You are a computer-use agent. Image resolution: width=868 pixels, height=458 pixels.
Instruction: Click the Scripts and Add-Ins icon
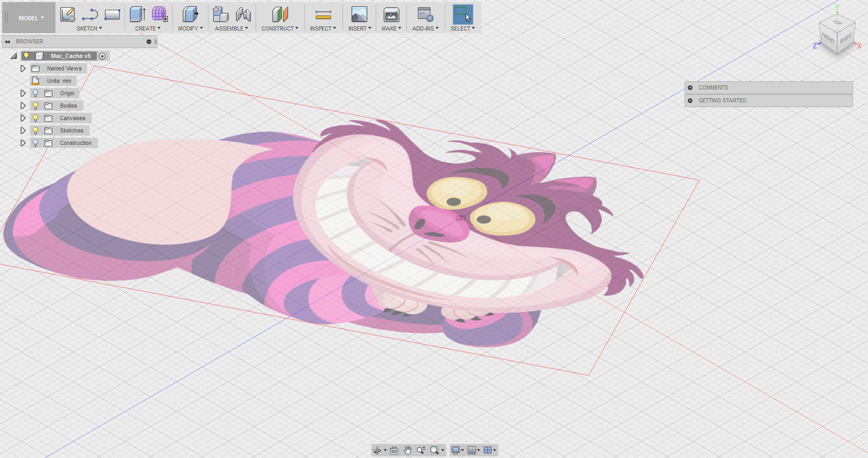[x=425, y=14]
